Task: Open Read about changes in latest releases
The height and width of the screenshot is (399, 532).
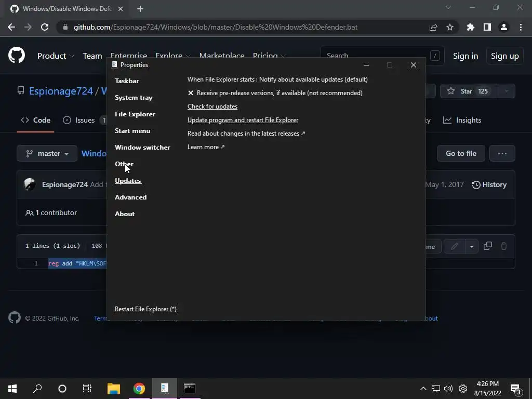Action: 246,134
